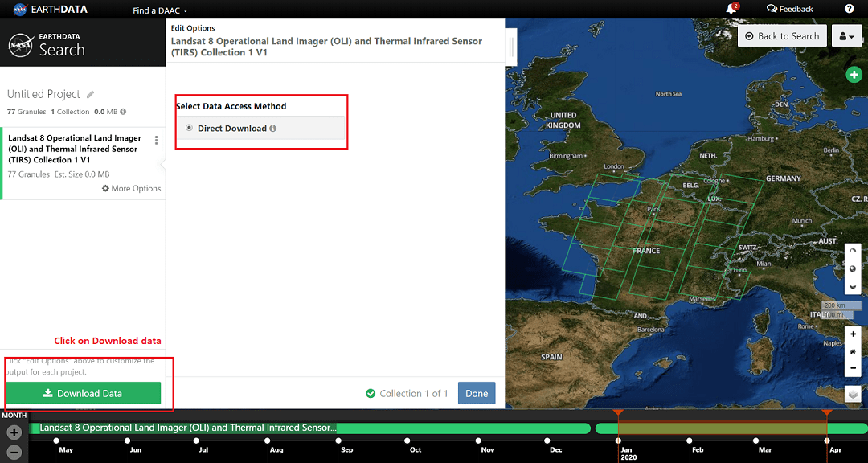Click the 'Select Data Access Method' heading
Viewport: 868px width, 463px height.
pos(231,106)
